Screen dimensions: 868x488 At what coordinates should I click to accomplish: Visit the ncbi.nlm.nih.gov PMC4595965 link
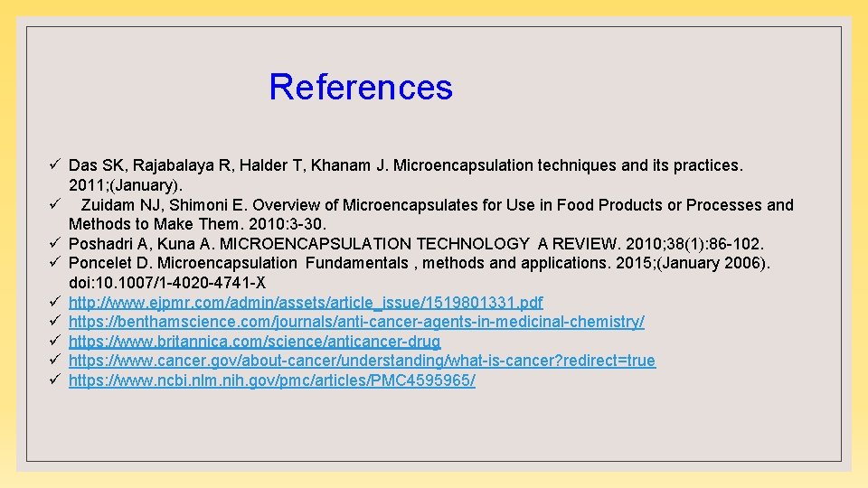pos(272,380)
